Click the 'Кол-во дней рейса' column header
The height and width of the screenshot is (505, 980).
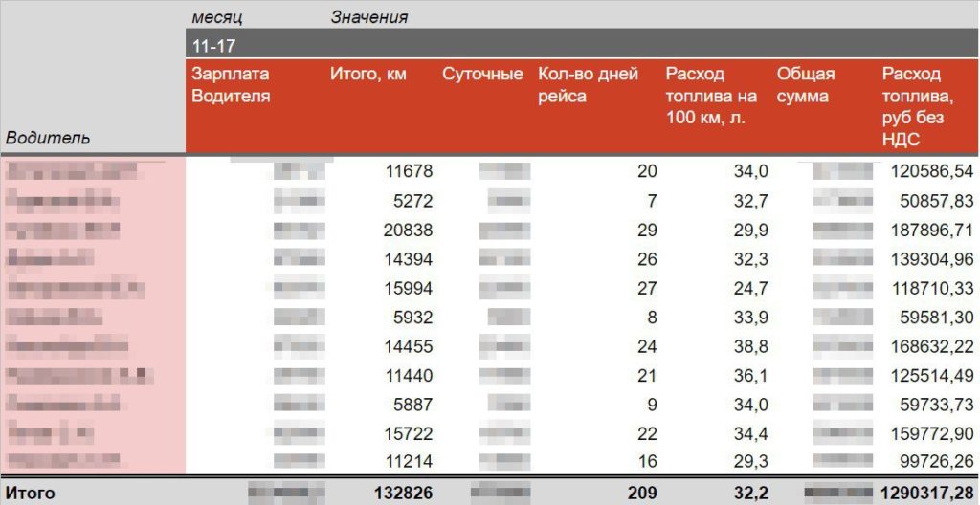588,85
